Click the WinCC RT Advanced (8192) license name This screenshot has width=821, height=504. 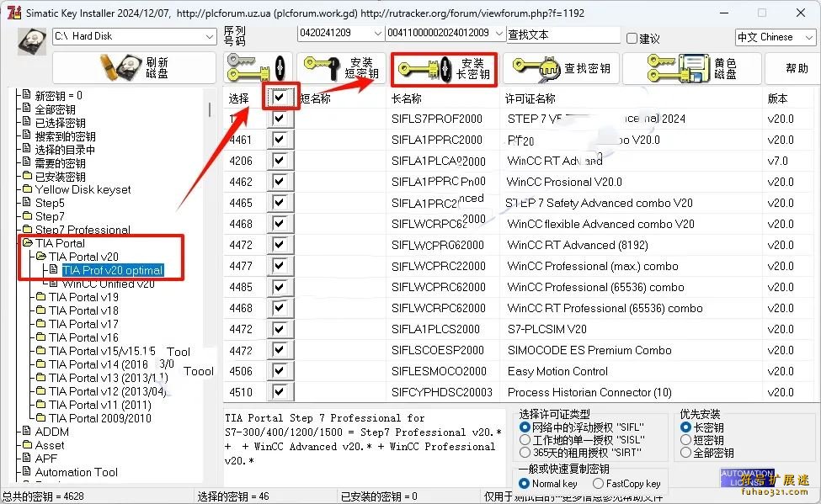[x=578, y=245]
